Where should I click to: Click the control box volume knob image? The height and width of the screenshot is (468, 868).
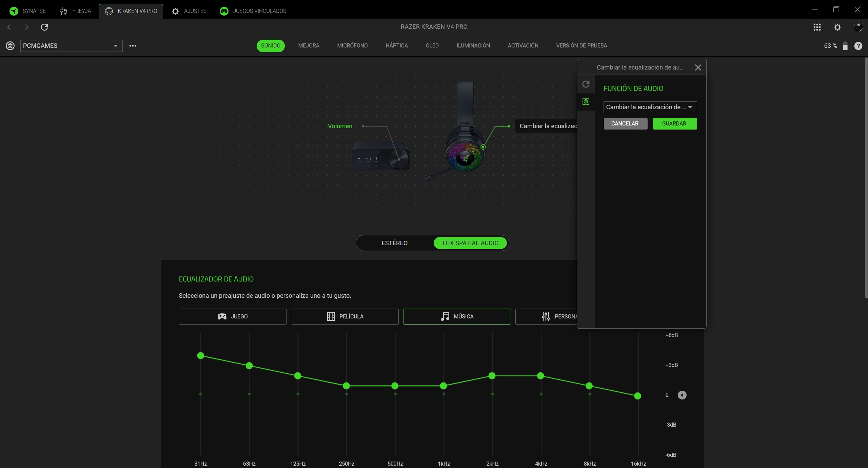coord(399,159)
